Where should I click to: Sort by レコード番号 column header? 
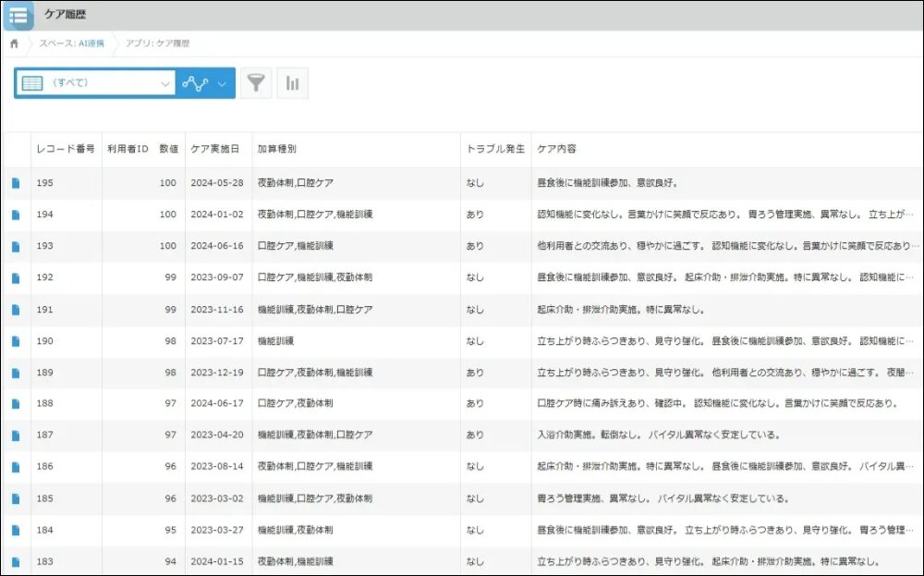pos(65,149)
